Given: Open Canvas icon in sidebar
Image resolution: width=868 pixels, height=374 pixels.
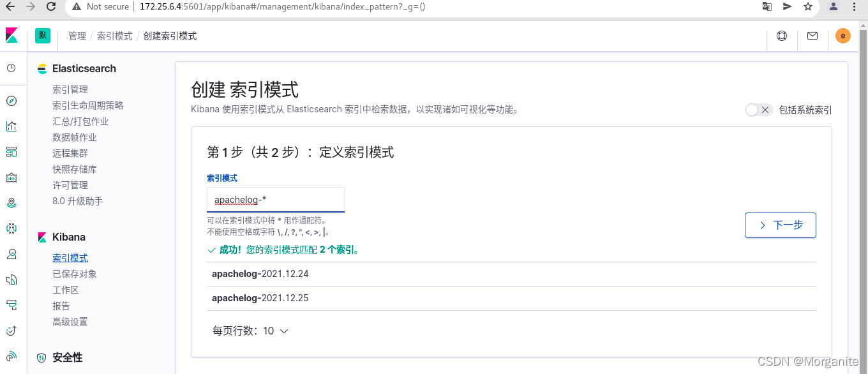Looking at the screenshot, I should [x=11, y=177].
